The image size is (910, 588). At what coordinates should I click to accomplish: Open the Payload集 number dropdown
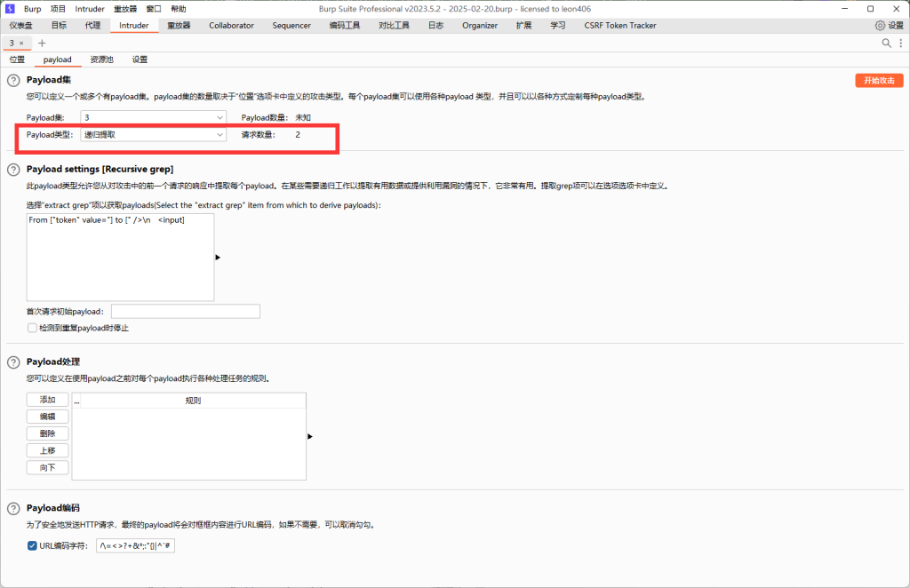tap(153, 117)
